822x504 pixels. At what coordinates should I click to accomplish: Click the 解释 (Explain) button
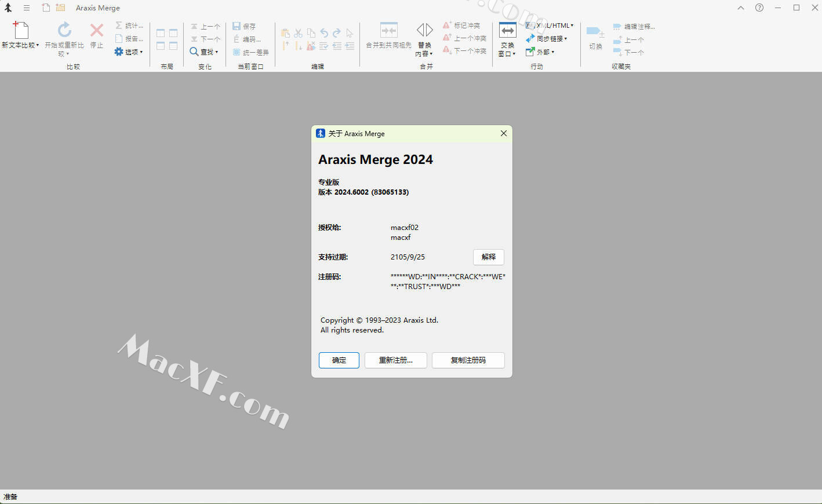(x=489, y=257)
